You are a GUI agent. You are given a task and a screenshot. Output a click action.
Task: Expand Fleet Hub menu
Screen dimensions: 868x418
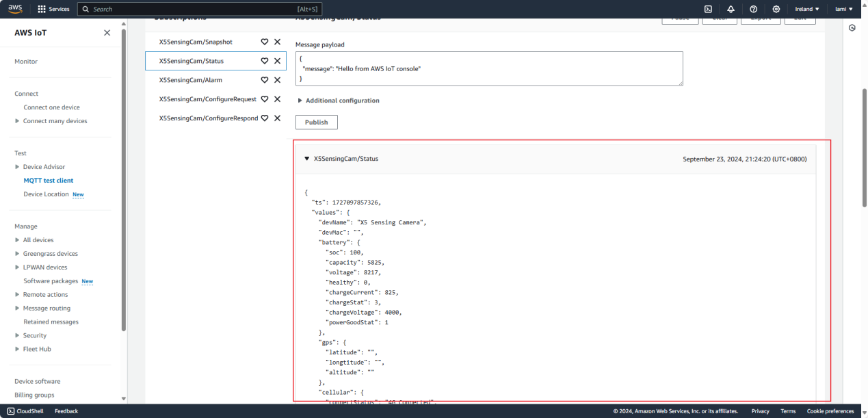point(17,350)
